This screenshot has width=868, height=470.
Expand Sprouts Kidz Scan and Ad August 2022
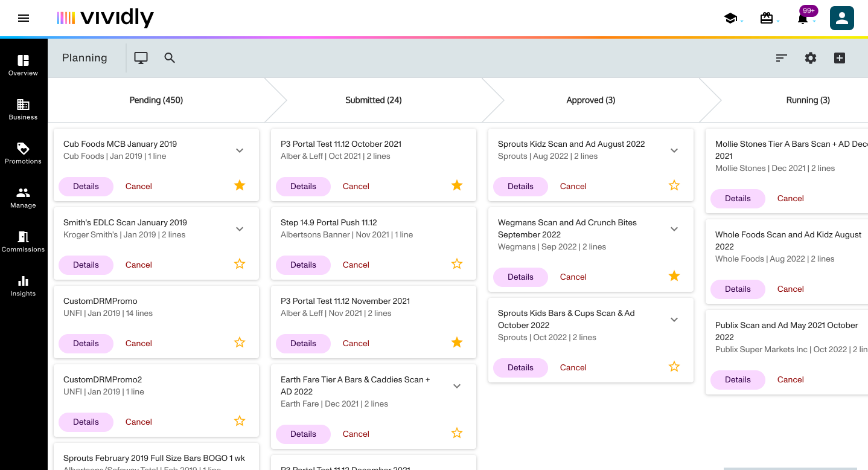pos(674,150)
